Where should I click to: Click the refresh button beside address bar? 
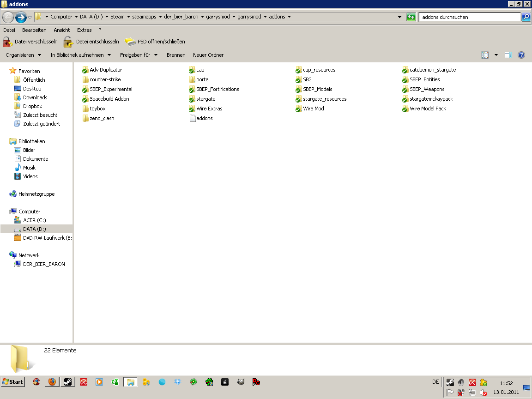411,17
